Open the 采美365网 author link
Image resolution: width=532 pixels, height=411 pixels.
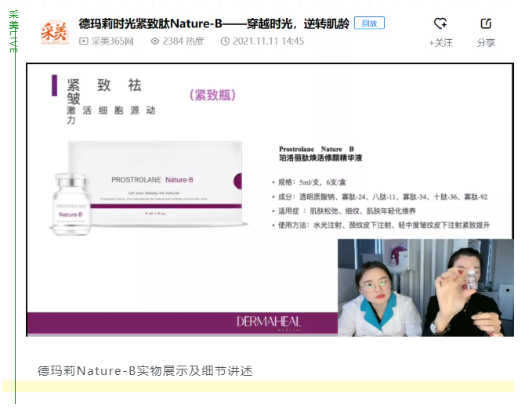click(112, 41)
